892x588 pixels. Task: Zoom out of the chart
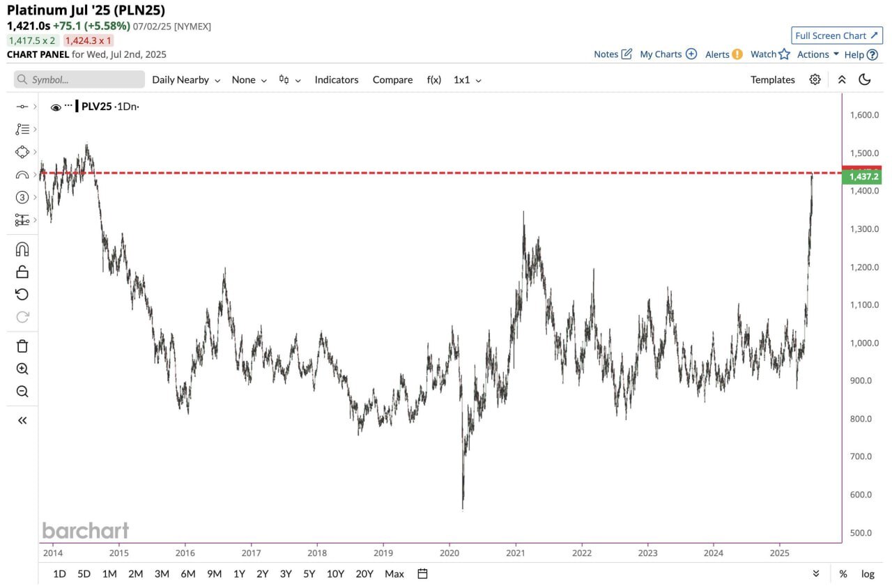click(22, 392)
